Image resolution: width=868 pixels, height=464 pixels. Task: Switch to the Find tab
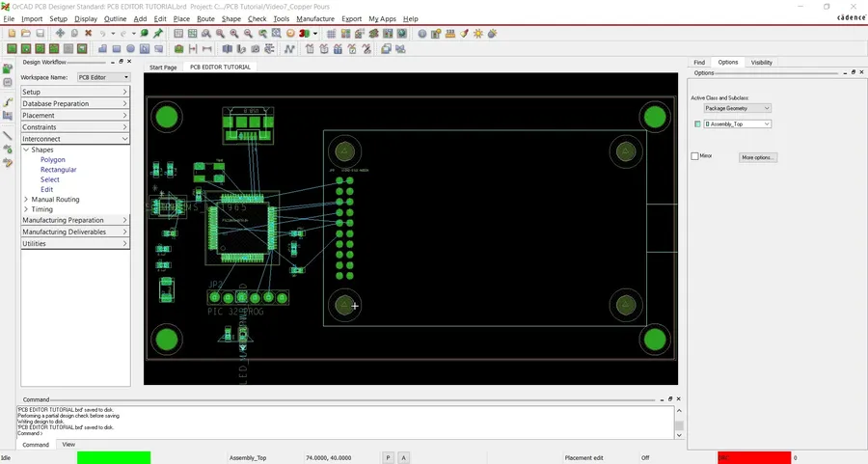point(699,63)
